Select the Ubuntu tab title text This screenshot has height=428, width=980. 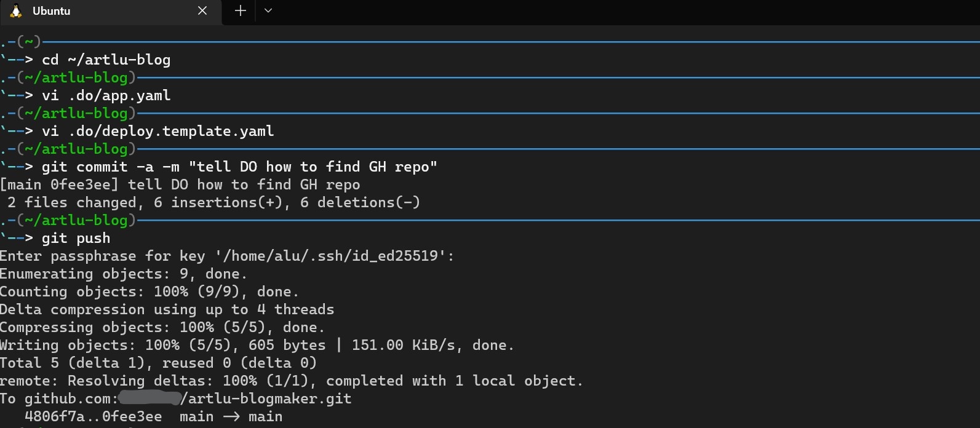point(51,10)
